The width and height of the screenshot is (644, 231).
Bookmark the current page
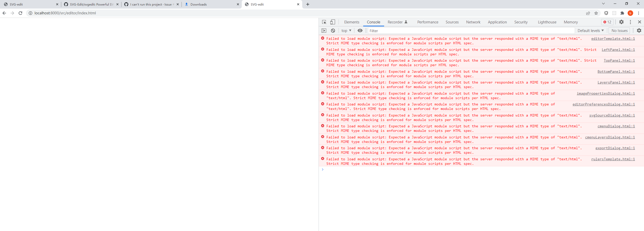point(596,13)
